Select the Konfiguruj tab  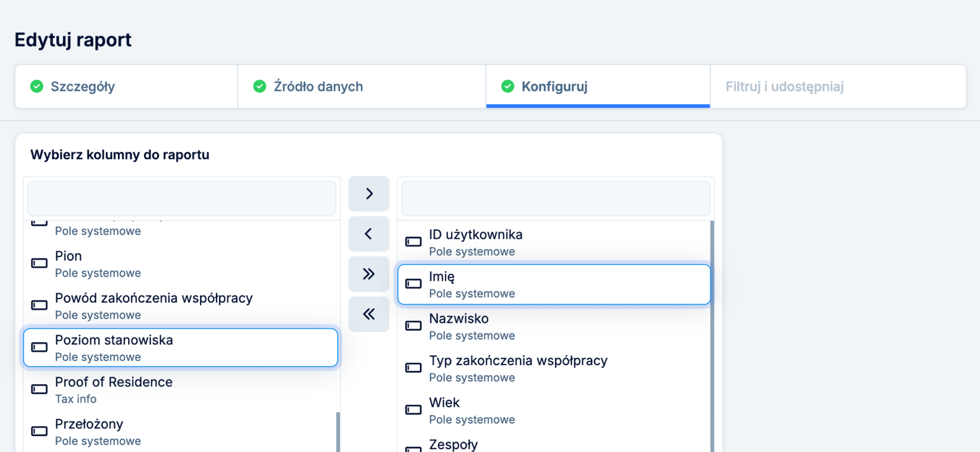pyautogui.click(x=554, y=86)
